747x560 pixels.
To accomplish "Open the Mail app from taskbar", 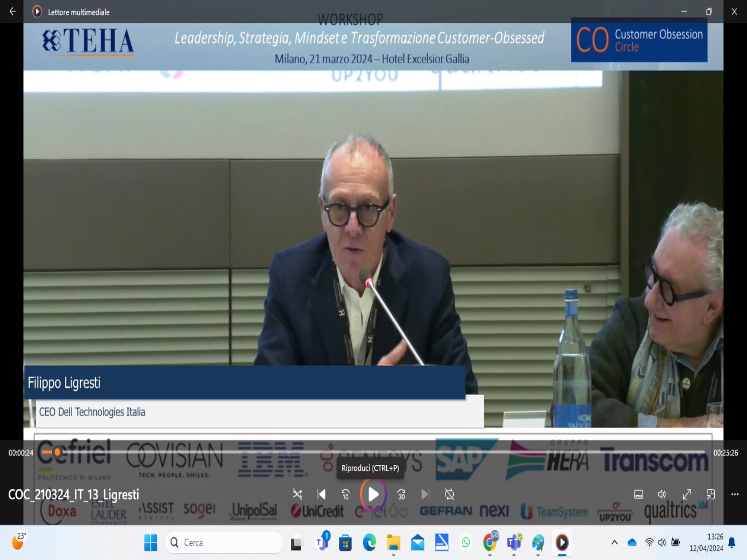I will (x=417, y=543).
